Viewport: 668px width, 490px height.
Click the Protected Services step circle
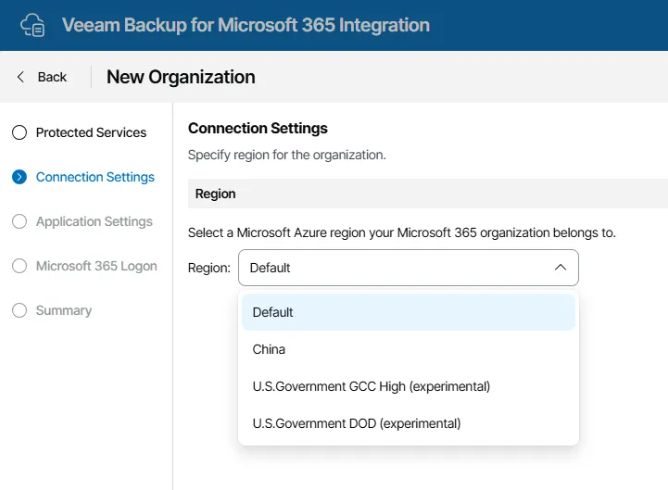(19, 133)
